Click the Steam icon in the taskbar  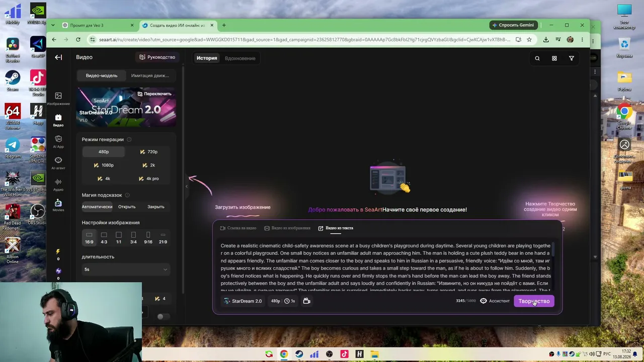(299, 354)
